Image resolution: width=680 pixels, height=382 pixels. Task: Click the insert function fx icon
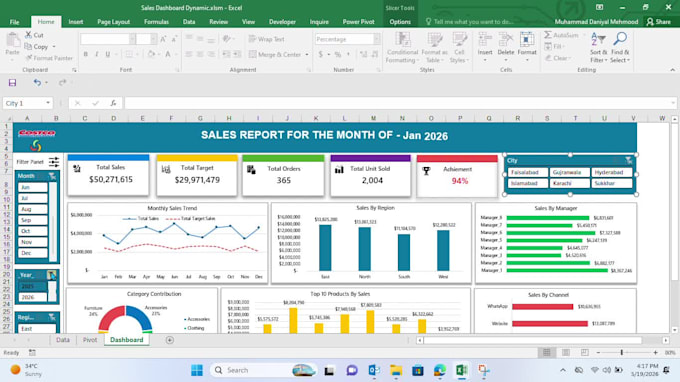coord(113,103)
